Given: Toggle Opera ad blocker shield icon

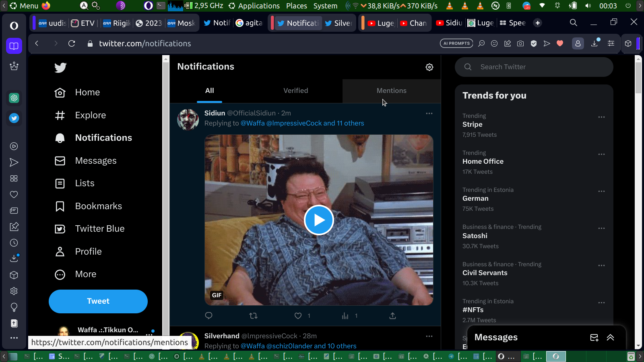Looking at the screenshot, I should click(x=534, y=43).
